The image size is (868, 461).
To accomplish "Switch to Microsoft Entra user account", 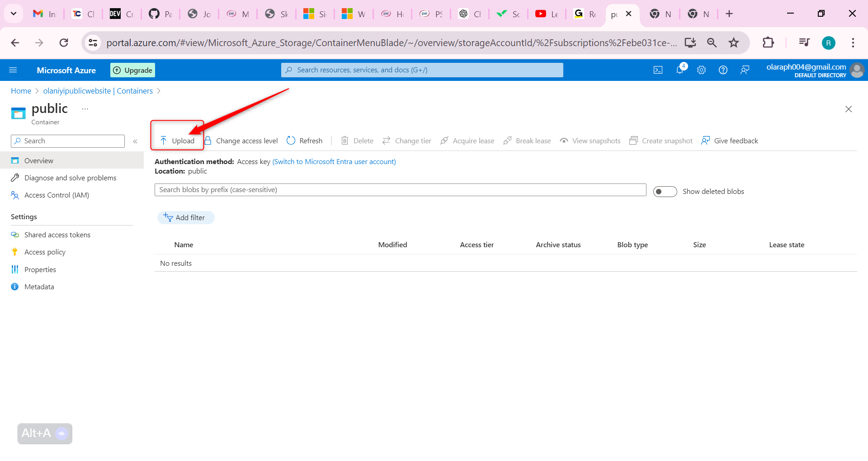I will (x=334, y=162).
